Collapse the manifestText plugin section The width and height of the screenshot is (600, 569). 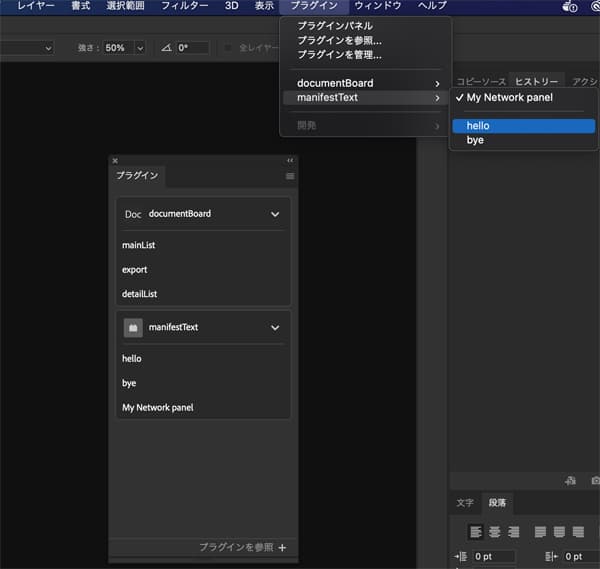pyautogui.click(x=275, y=327)
